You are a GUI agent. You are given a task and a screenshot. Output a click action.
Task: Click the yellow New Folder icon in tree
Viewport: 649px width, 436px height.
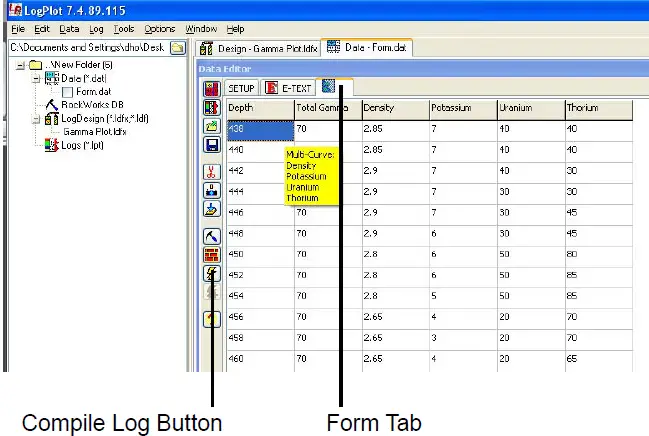(x=36, y=65)
